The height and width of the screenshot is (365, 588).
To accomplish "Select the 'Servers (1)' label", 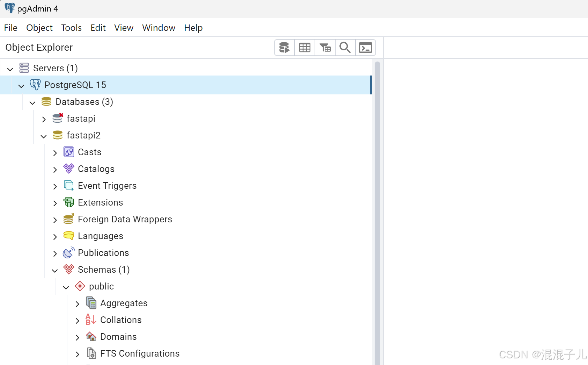I will (x=56, y=68).
